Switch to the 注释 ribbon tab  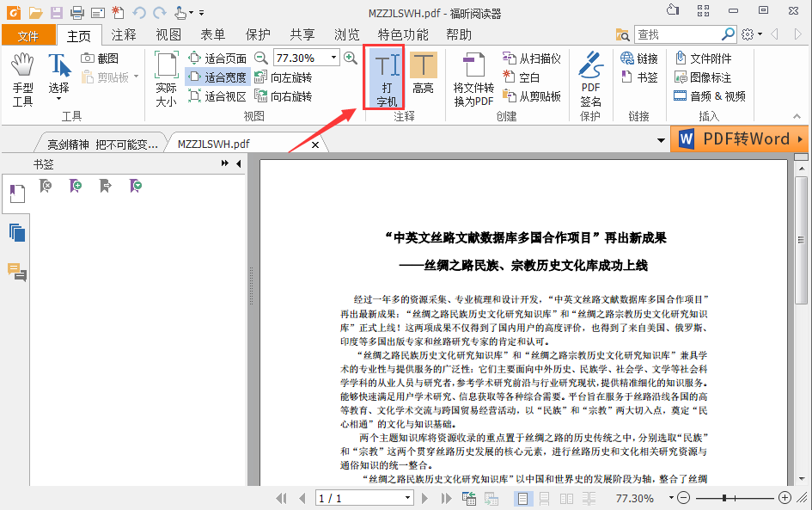click(125, 34)
